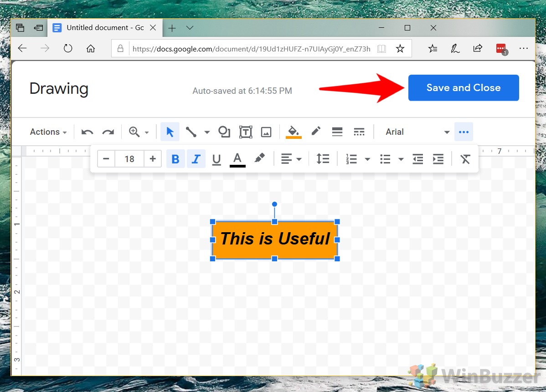Expand bulleted list style dropdown arrow
Screen dimensions: 546x392
coord(401,159)
